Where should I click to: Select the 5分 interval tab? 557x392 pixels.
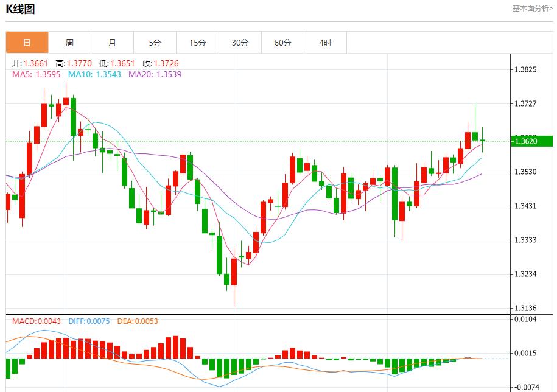pos(153,42)
